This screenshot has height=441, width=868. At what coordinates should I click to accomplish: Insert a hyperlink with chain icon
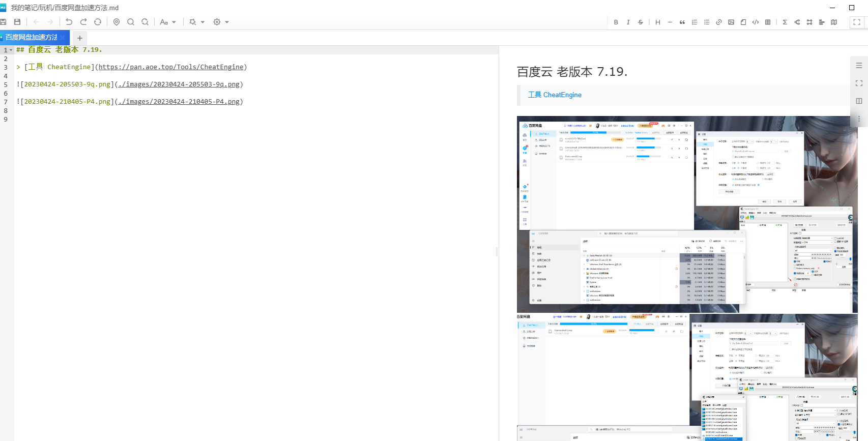(718, 22)
